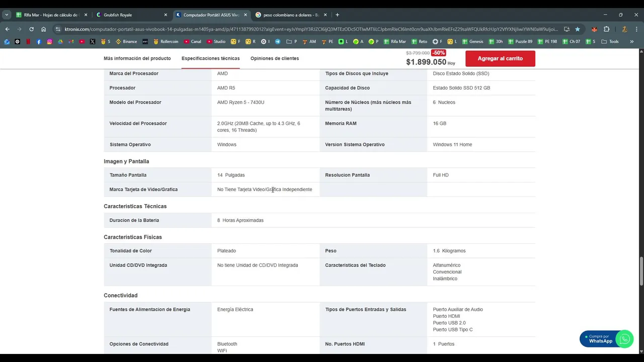Click the -50% discount badge
The width and height of the screenshot is (644, 362).
(x=439, y=53)
